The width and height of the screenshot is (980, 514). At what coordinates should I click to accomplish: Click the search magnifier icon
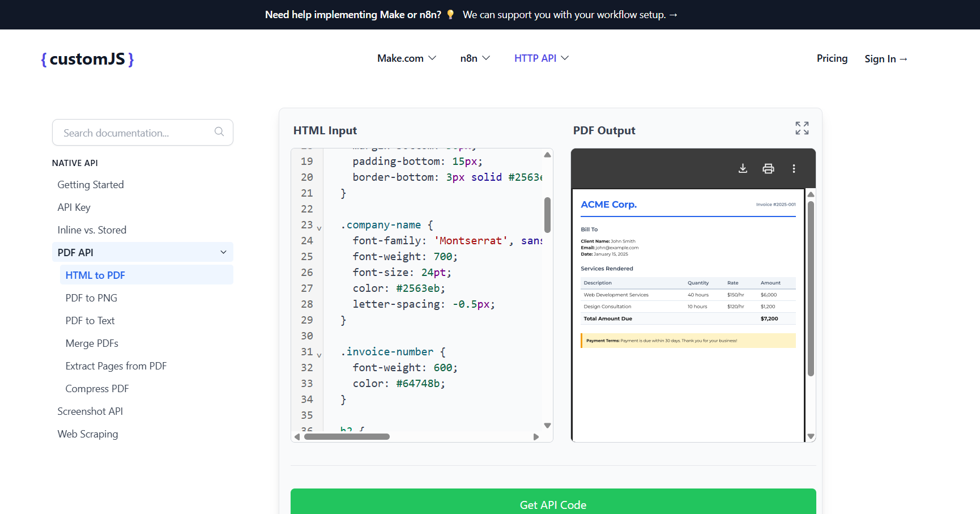[x=219, y=132]
